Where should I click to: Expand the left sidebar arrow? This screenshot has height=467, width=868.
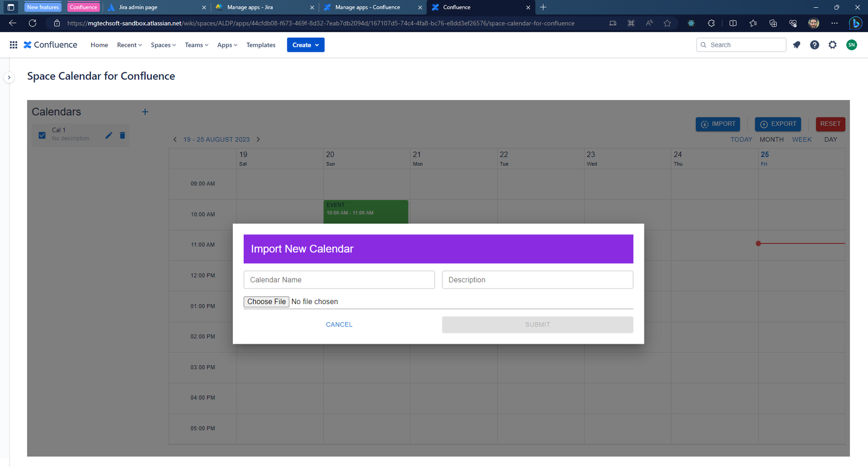[x=9, y=77]
